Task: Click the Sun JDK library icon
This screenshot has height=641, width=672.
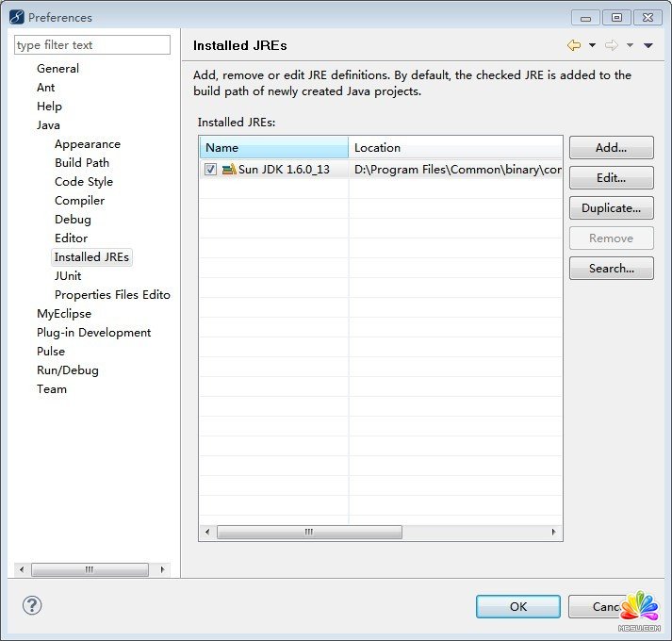Action: tap(229, 170)
